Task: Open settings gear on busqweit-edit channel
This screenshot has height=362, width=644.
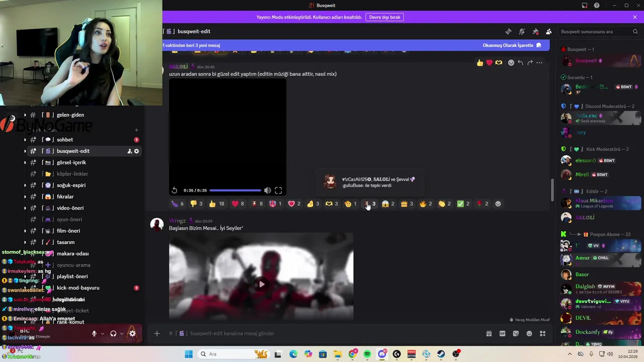Action: coord(136,151)
